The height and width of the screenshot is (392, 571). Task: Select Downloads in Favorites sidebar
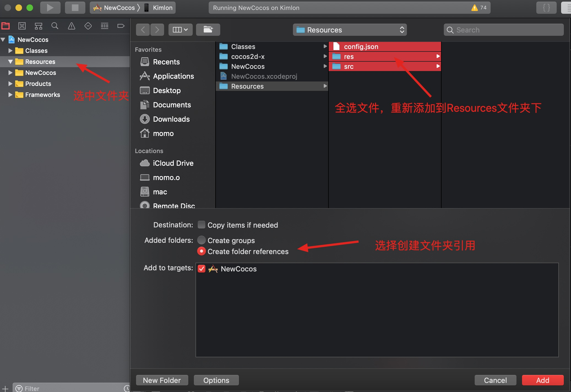(x=171, y=119)
